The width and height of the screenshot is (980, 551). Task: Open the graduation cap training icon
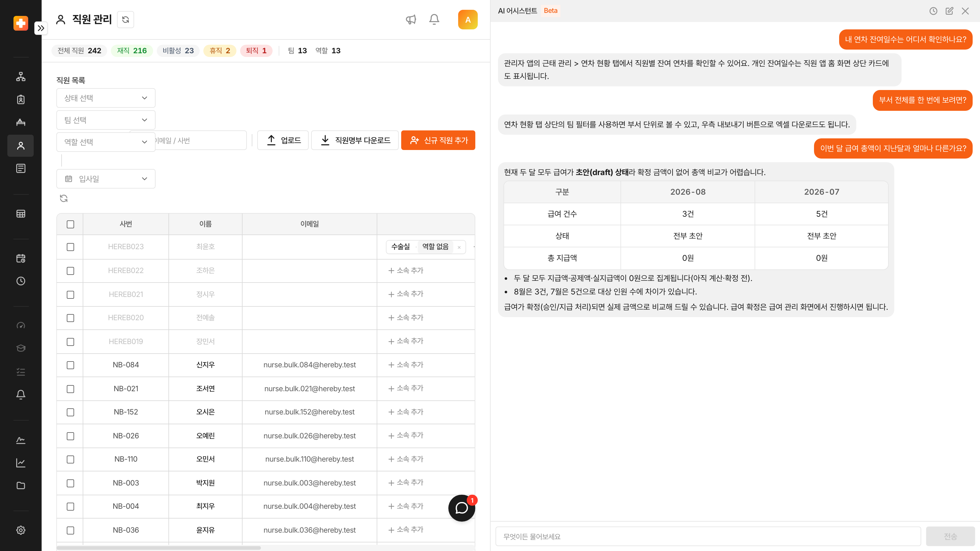coord(21,348)
